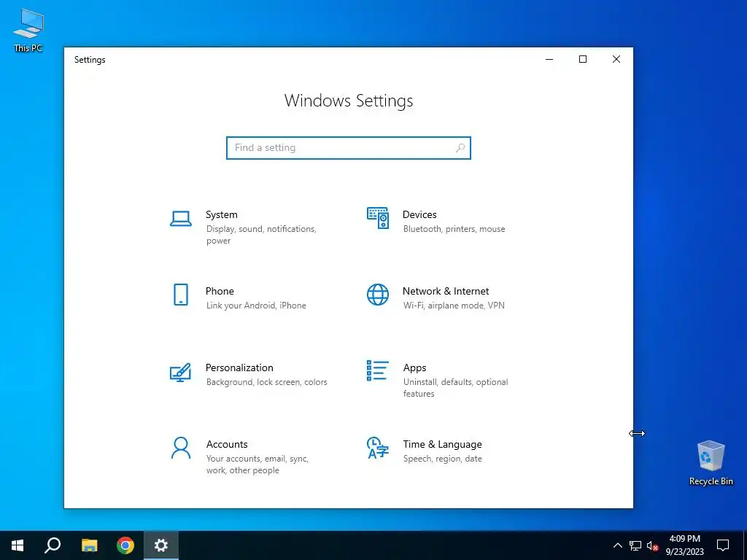Open the Phone icon
747x560 pixels.
coord(181,295)
